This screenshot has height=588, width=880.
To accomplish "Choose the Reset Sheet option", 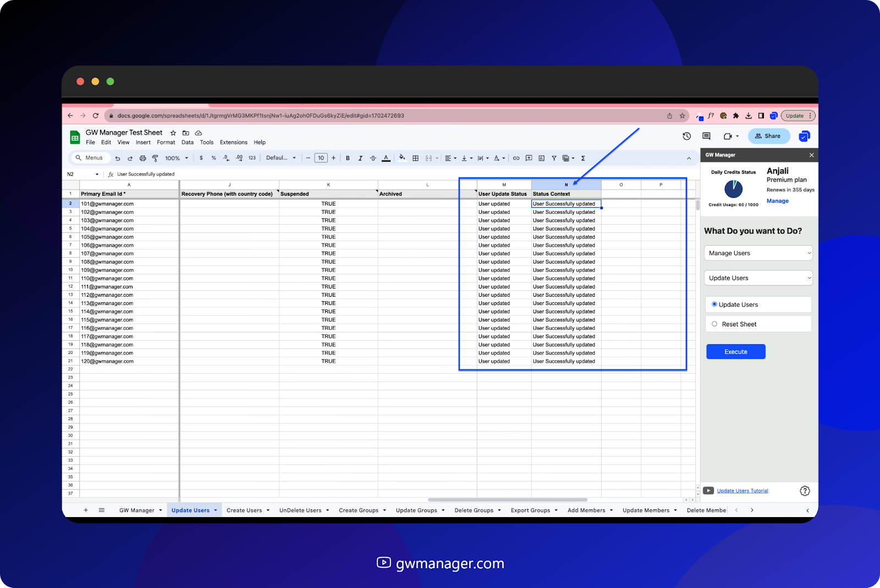I will tap(715, 324).
